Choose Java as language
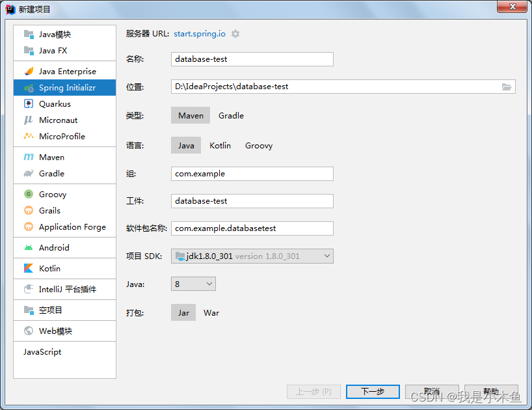Viewport: 532px width, 410px height. pos(186,145)
